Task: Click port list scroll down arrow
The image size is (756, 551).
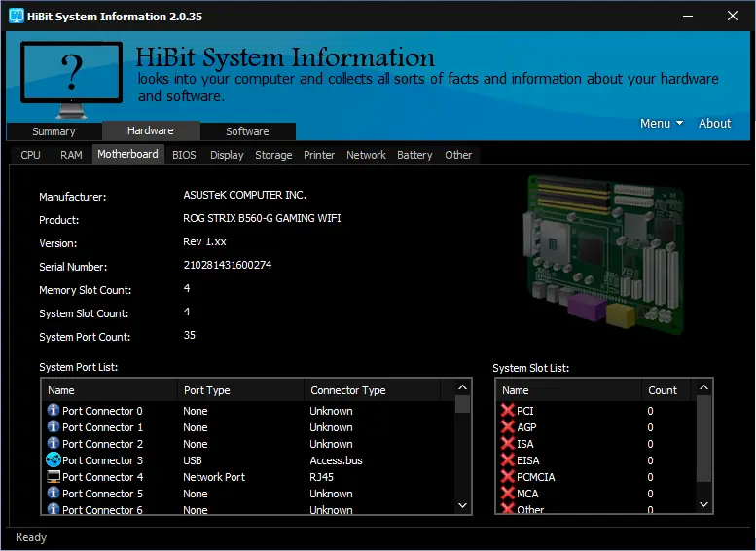Action: click(462, 505)
